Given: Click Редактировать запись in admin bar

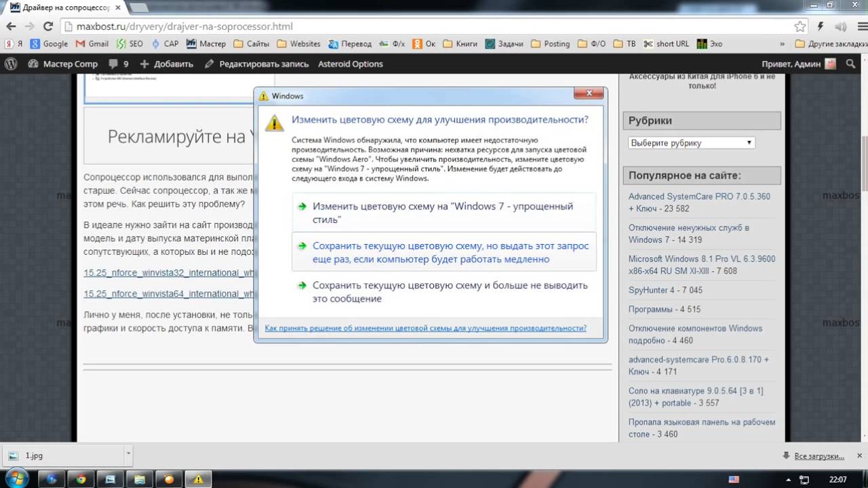Looking at the screenshot, I should pos(256,64).
